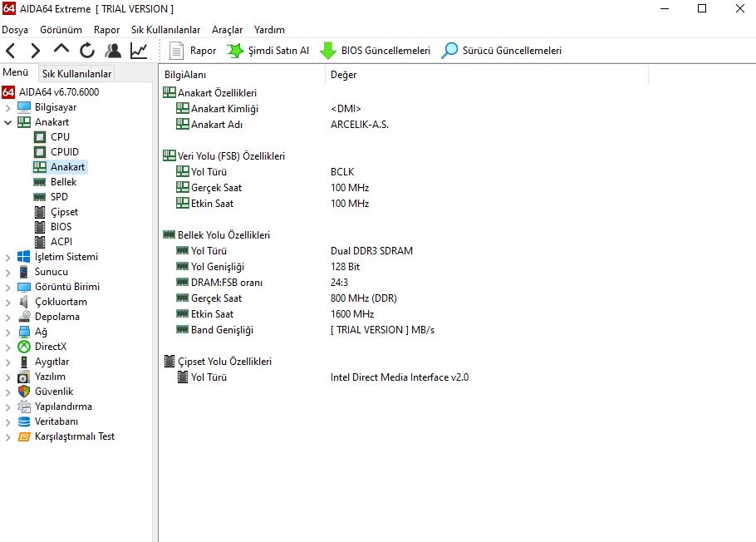The height and width of the screenshot is (542, 756).
Task: Click the magnifier Sürücü Güncellemeleri icon
Action: 449,51
